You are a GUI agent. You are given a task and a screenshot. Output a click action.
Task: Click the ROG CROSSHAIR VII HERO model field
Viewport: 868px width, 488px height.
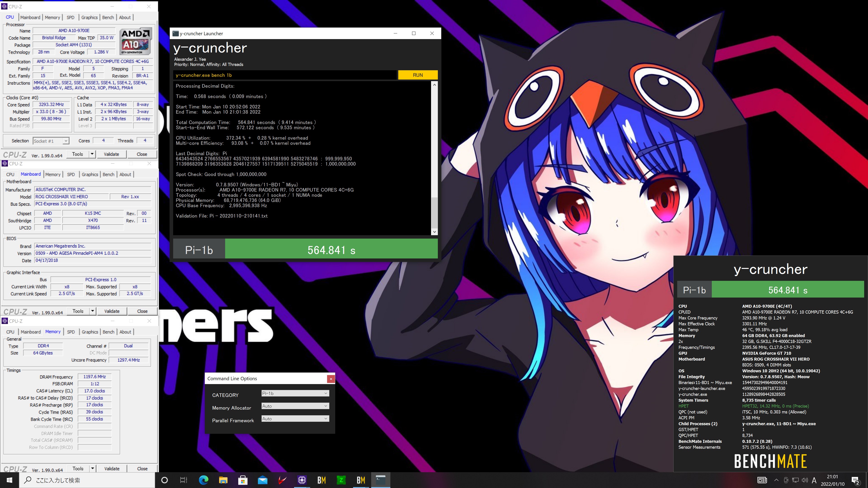coord(72,197)
